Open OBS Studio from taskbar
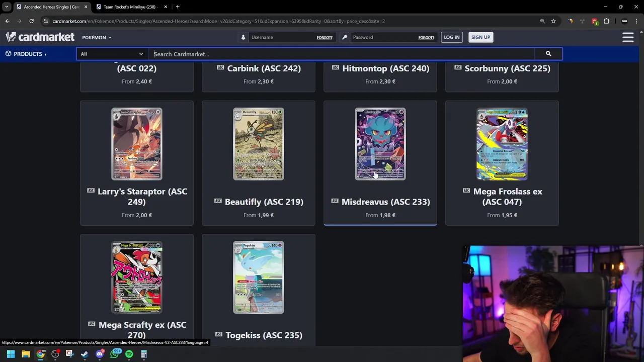This screenshot has width=644, height=362. [x=55, y=354]
